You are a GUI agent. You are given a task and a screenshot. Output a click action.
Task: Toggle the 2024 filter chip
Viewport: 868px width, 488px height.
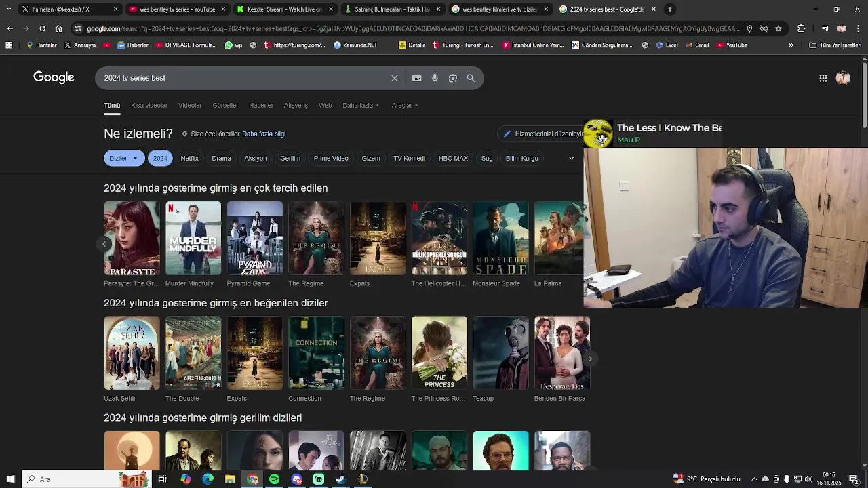pos(160,158)
